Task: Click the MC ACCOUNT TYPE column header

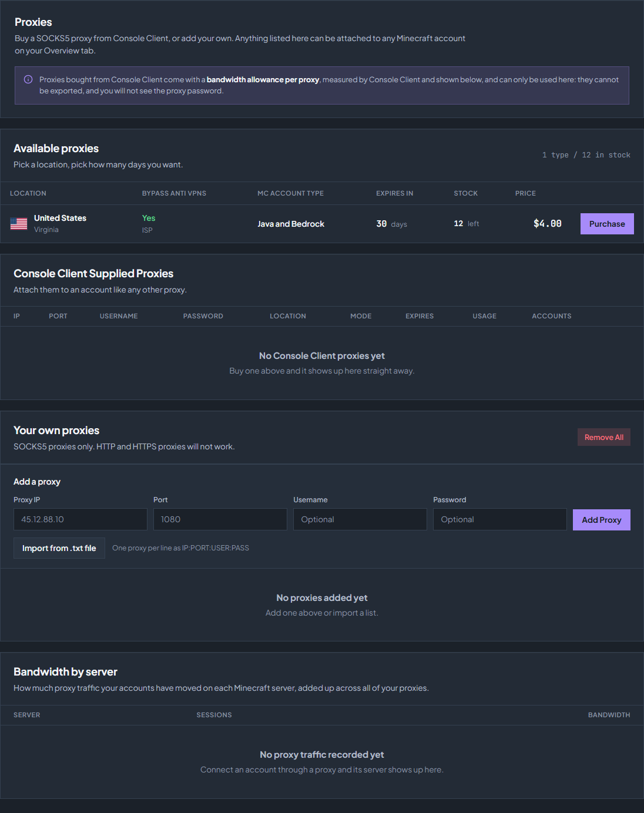Action: [290, 193]
